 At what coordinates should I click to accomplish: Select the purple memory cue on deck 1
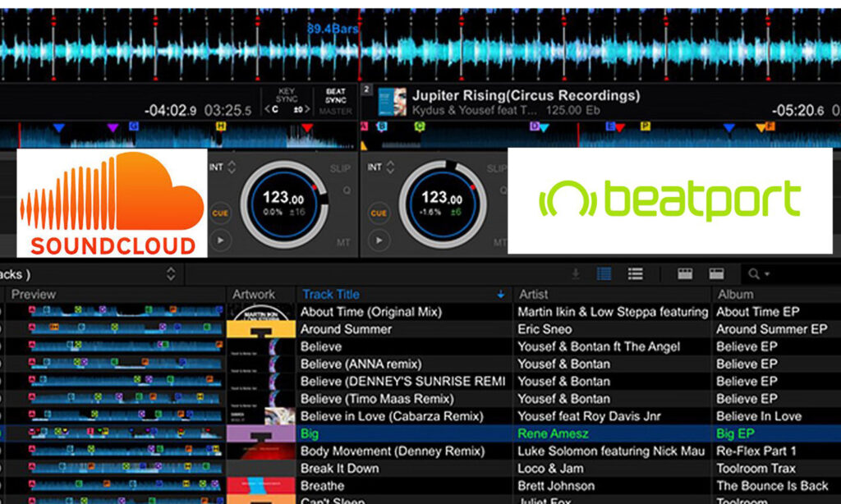click(x=112, y=127)
